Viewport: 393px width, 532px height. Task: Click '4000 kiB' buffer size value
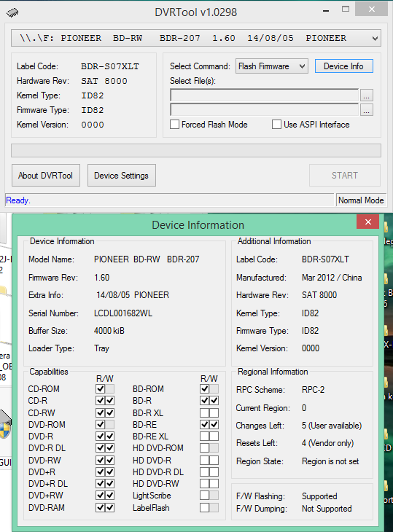(109, 331)
